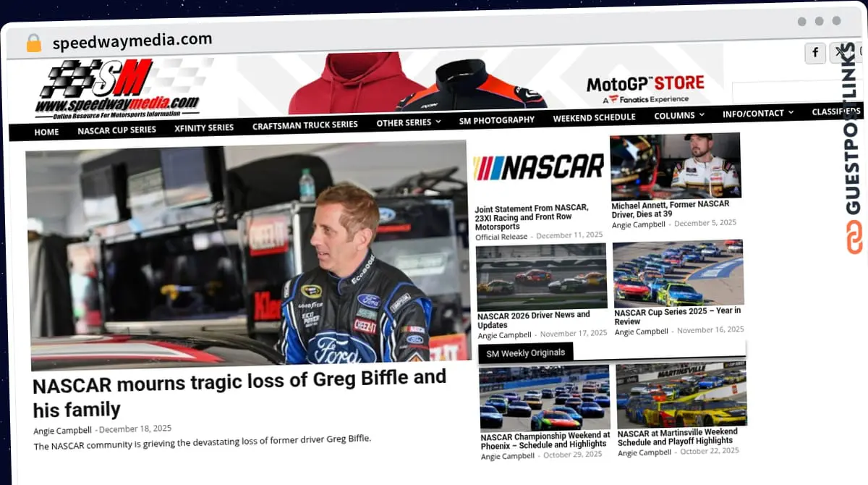Open the Home menu item
Image resolution: width=868 pixels, height=485 pixels.
tap(47, 132)
